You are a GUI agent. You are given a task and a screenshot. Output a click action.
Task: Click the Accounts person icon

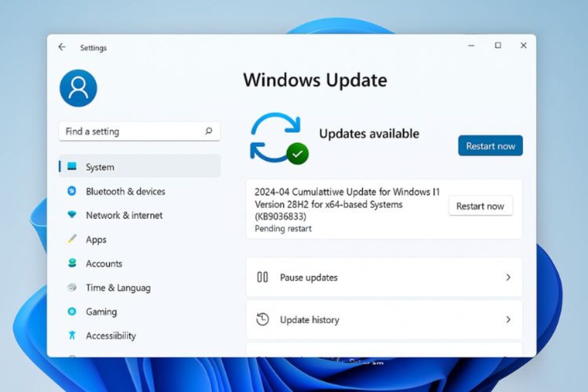coord(72,263)
